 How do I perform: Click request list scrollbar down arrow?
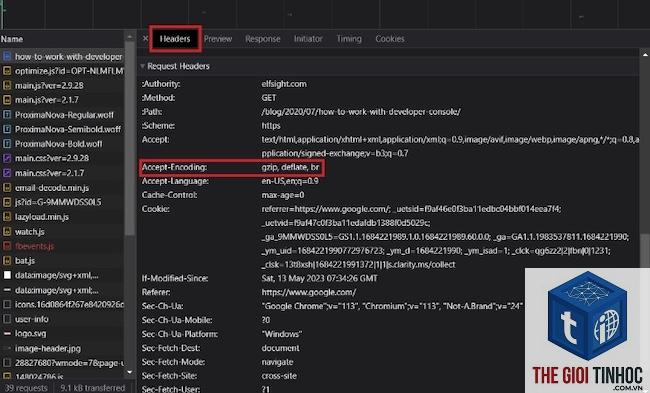(x=130, y=372)
